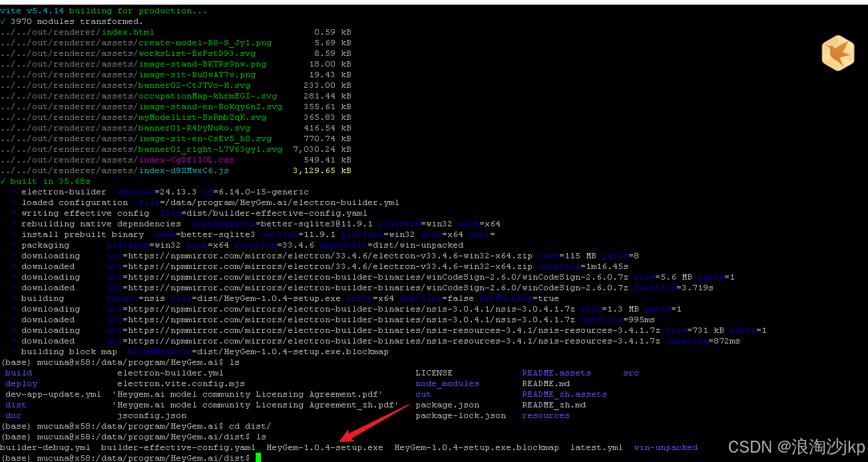Screen dimensions: 868x462
Task: Click the 'Licensing Agreement_zh.pdf' filename
Action: pyautogui.click(x=256, y=405)
